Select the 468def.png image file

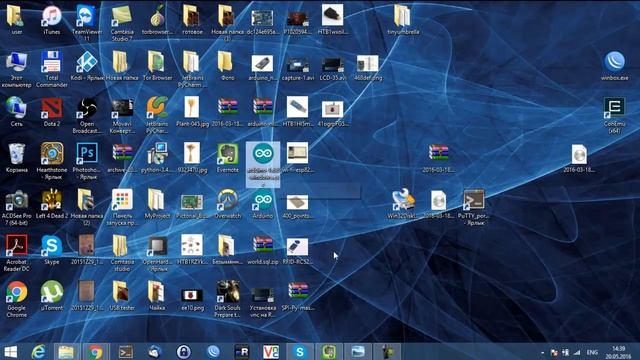pos(368,65)
